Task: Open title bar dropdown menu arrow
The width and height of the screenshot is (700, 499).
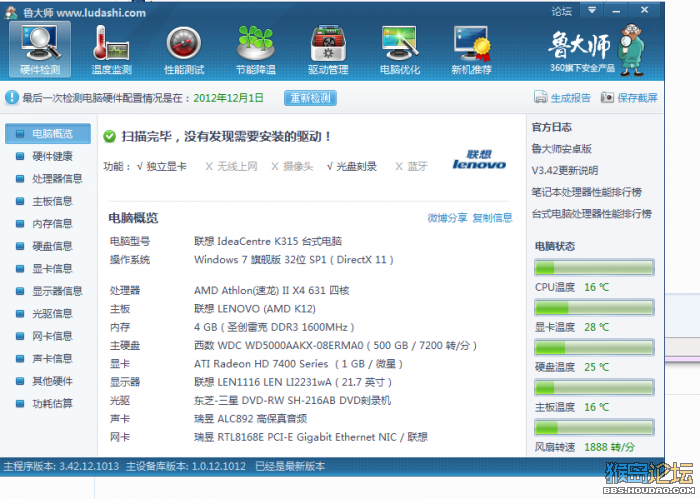Action: pos(592,10)
